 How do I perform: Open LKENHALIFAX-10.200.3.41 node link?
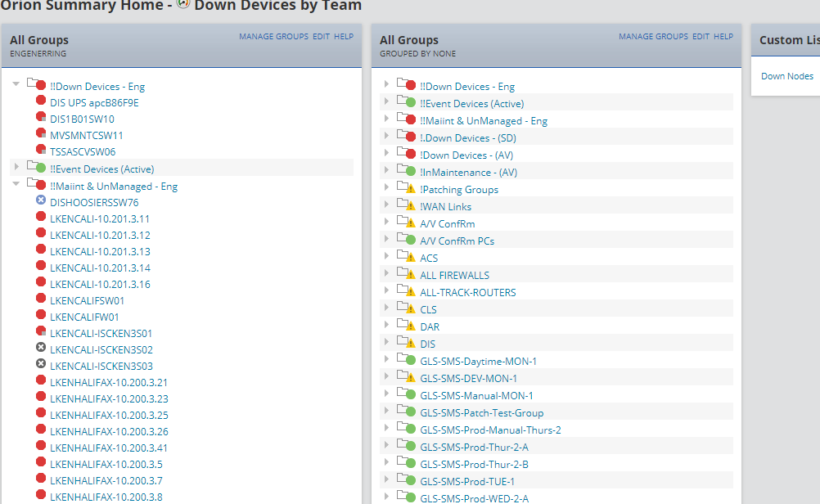[109, 448]
